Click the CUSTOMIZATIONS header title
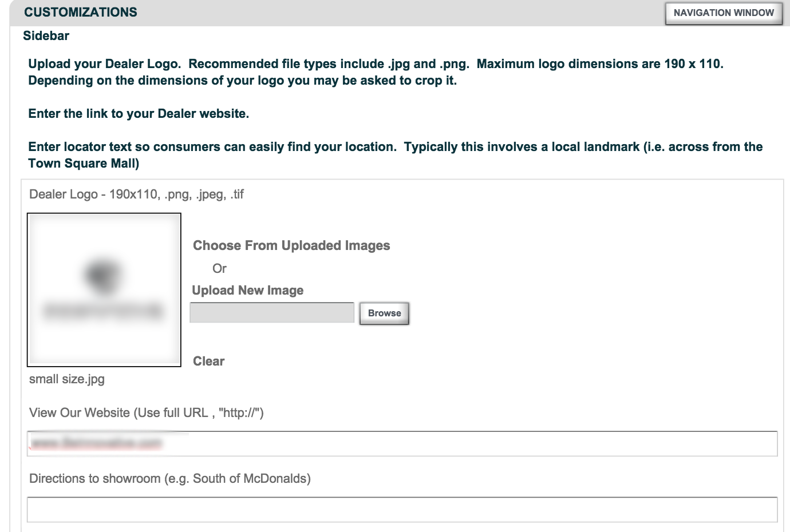This screenshot has width=790, height=532. click(x=81, y=13)
